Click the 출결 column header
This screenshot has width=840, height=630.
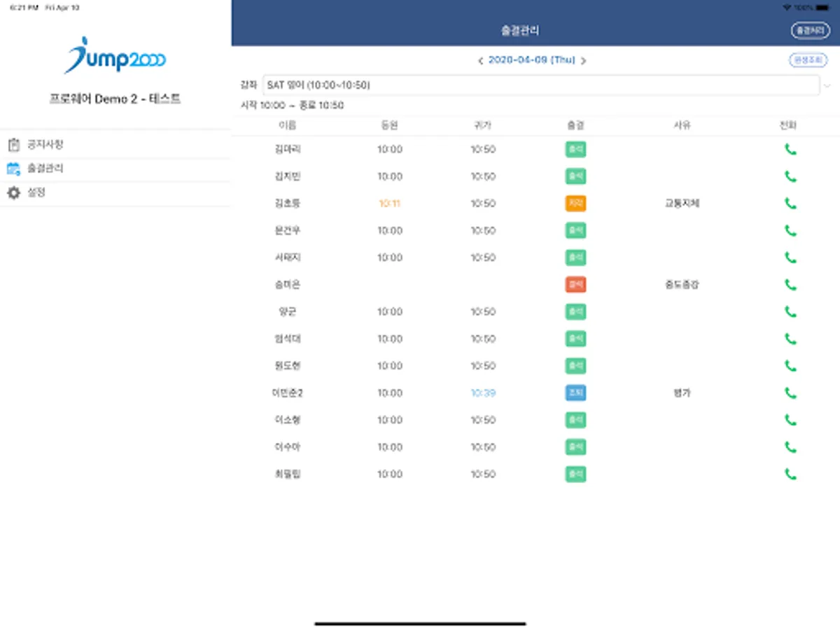(x=575, y=126)
